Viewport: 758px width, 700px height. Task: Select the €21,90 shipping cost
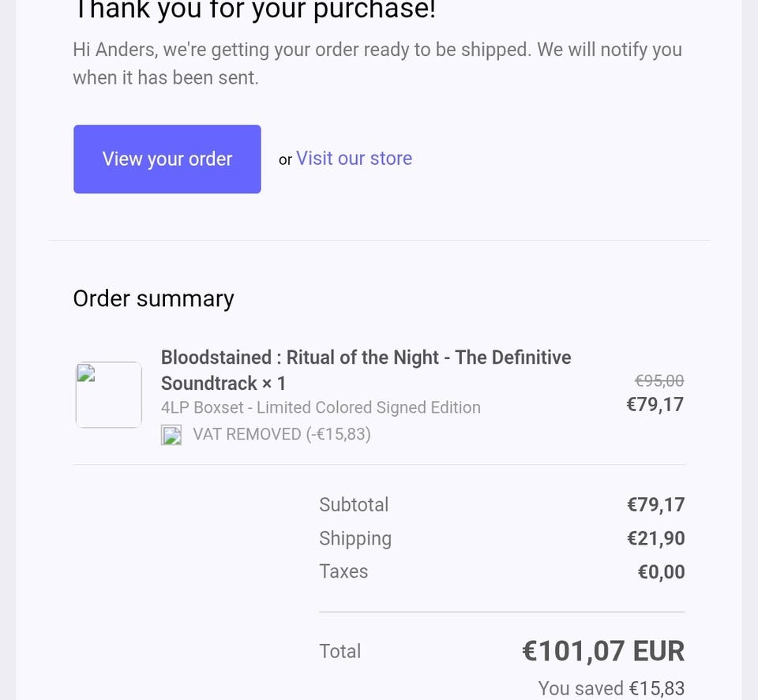(x=655, y=538)
